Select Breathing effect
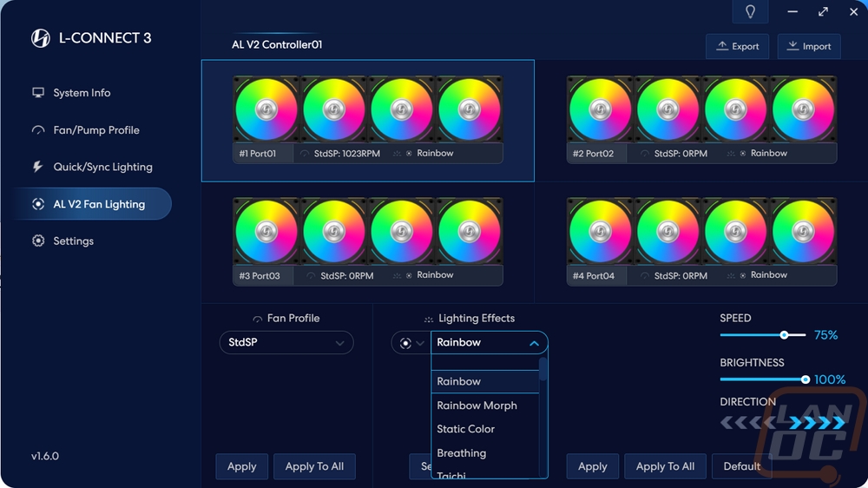The image size is (868, 488). pos(485,453)
